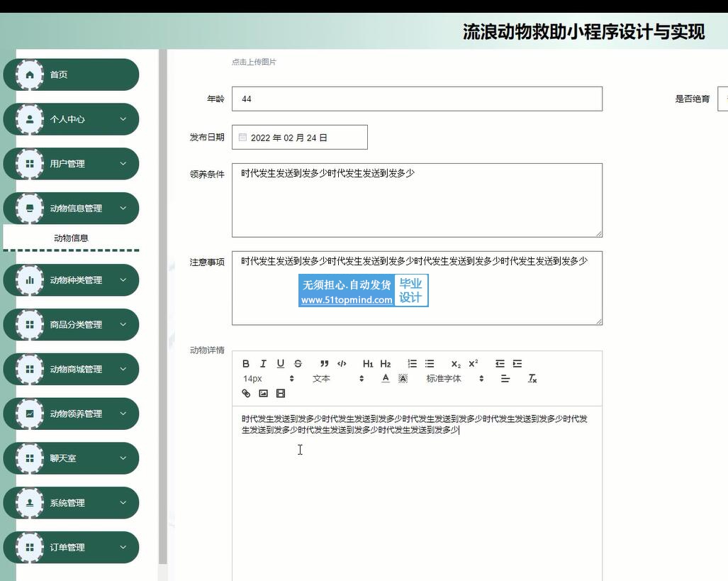Increase text indent in editor

coord(517,363)
